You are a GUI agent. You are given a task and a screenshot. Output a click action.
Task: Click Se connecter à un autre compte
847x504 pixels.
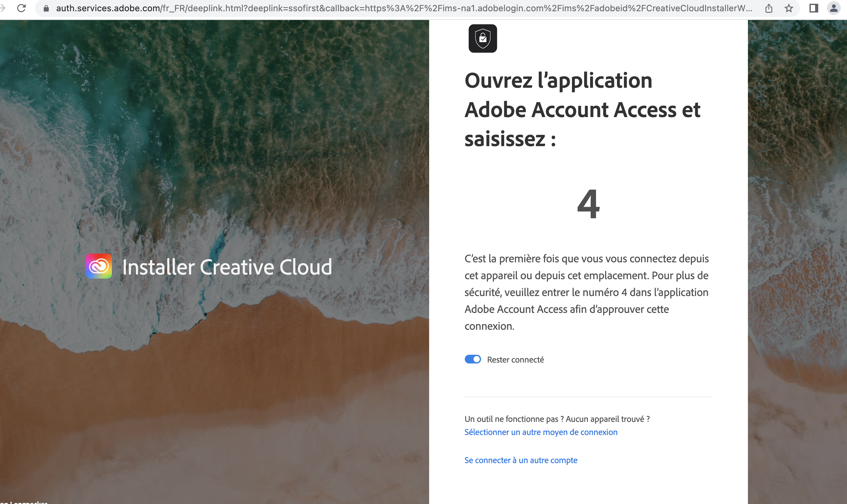coord(521,460)
